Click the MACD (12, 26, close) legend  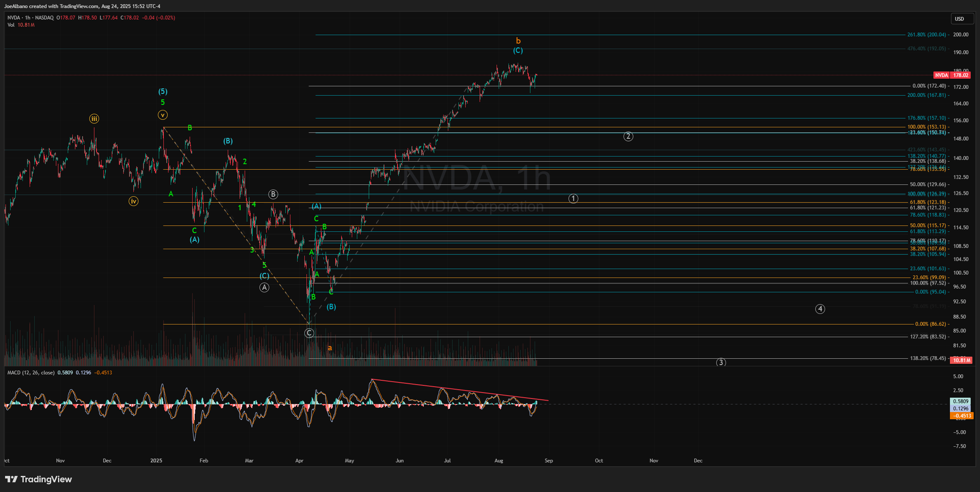tap(31, 373)
